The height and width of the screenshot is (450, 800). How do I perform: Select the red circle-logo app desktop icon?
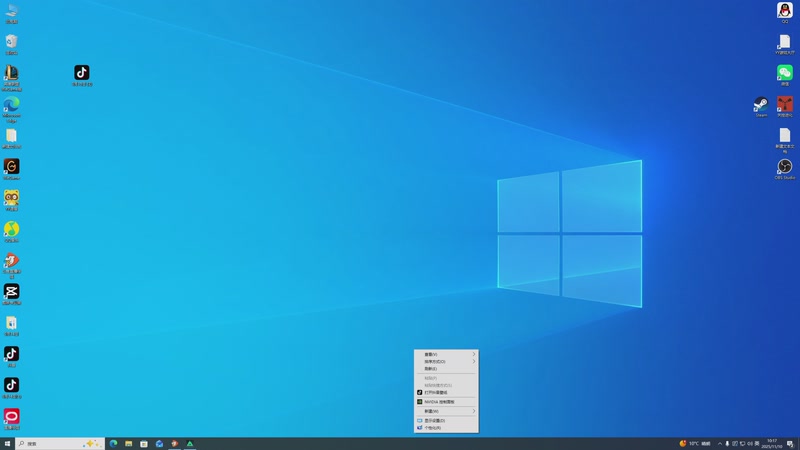12,419
